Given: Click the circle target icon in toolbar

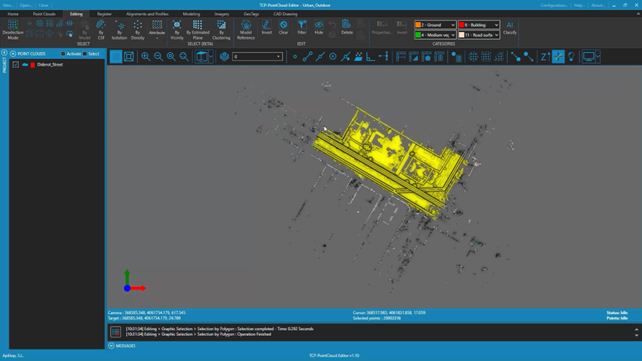Looking at the screenshot, I should (333, 56).
